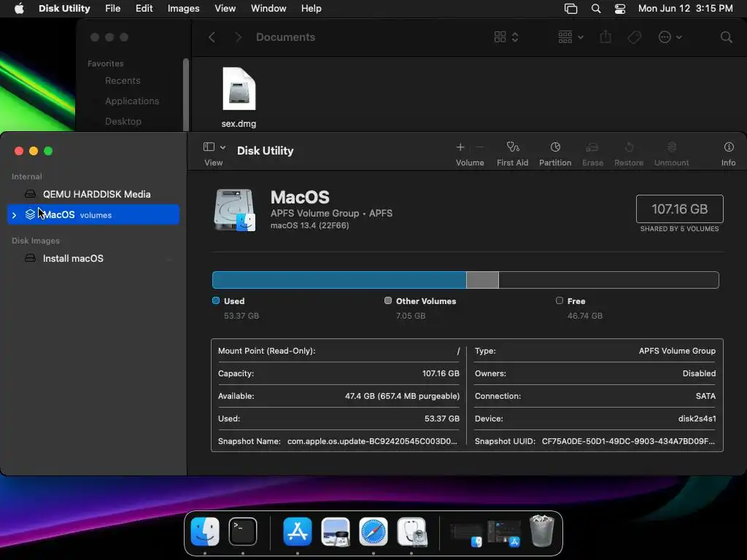Open the File menu

click(x=113, y=9)
